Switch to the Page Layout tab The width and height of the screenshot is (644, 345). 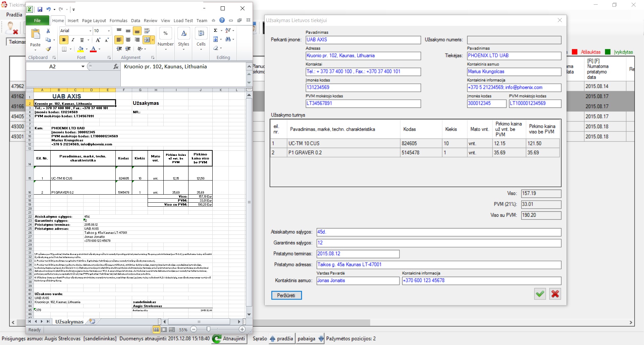pos(94,21)
